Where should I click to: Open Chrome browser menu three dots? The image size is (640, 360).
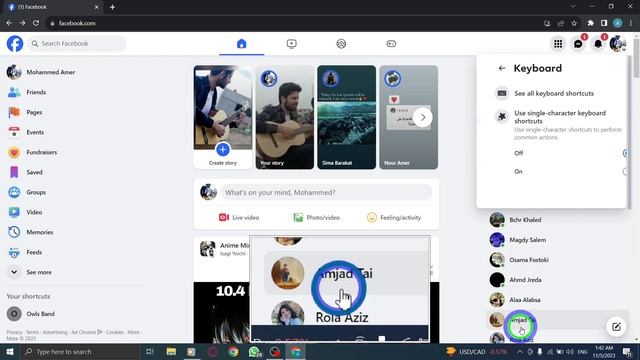(x=631, y=23)
